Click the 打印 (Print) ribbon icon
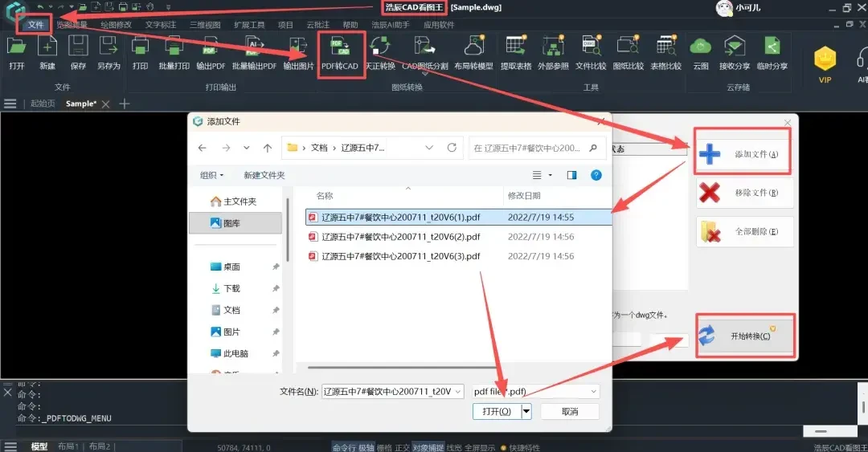The height and width of the screenshot is (452, 868). tap(140, 47)
